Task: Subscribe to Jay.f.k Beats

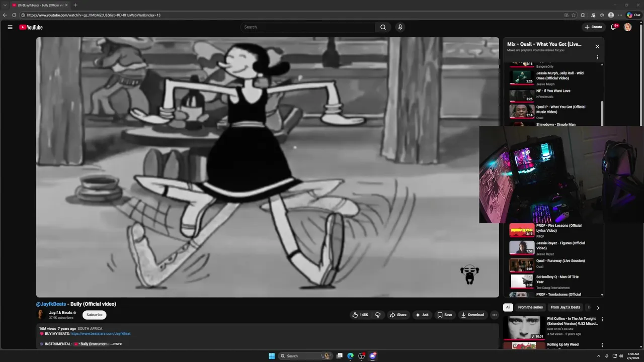Action: 94,315
